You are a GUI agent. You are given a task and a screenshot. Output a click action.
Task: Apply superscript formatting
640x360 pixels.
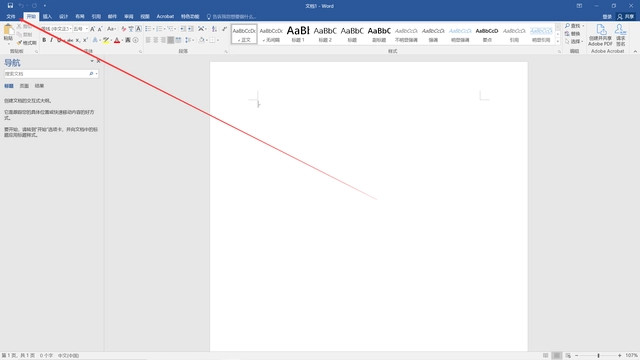click(85, 40)
